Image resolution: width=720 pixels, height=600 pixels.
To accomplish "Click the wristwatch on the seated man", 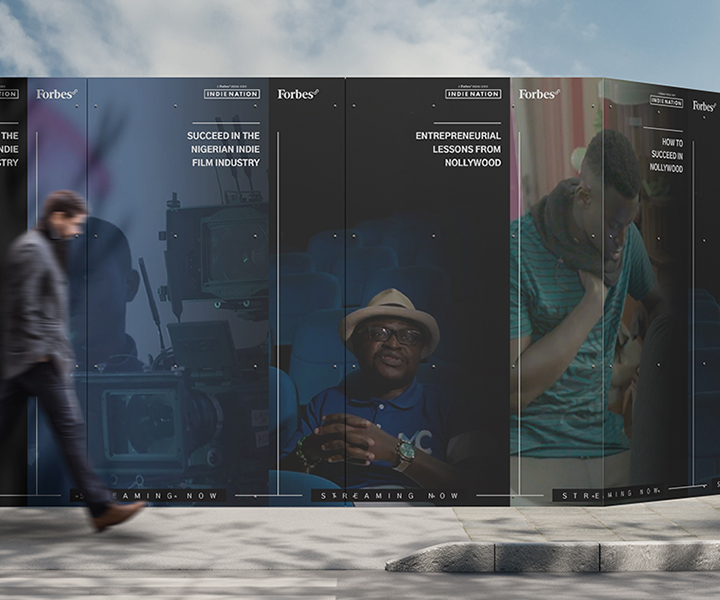I will click(x=403, y=451).
